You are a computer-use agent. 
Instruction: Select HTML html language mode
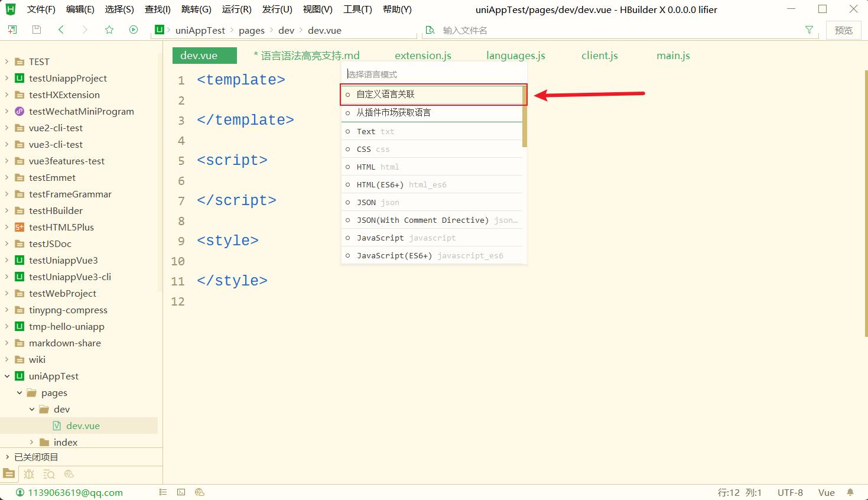point(432,167)
